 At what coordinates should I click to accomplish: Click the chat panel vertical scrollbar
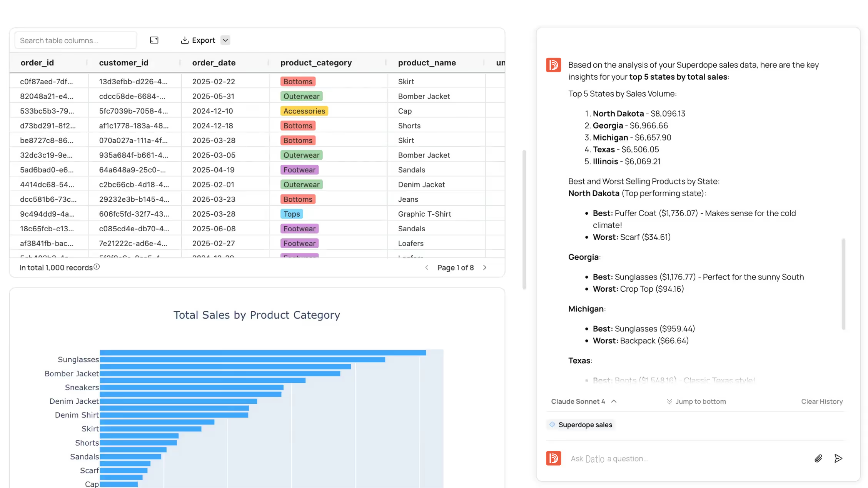point(843,284)
